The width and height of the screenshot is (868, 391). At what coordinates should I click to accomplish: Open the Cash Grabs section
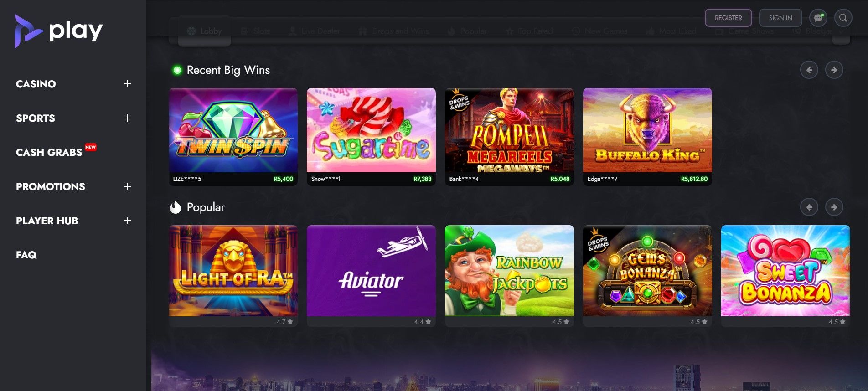click(49, 152)
